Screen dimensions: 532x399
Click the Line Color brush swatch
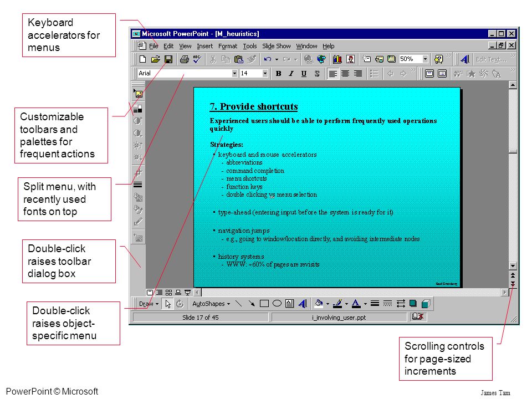tap(337, 304)
